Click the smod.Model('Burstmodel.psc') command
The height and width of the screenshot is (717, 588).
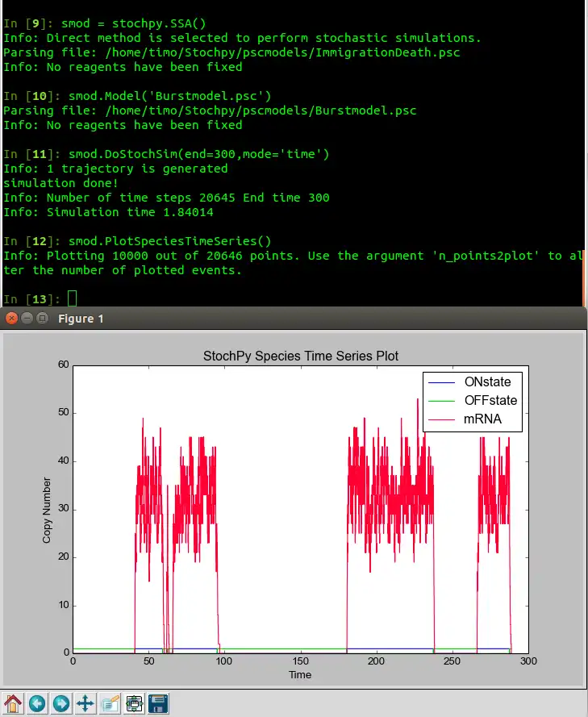tap(169, 95)
